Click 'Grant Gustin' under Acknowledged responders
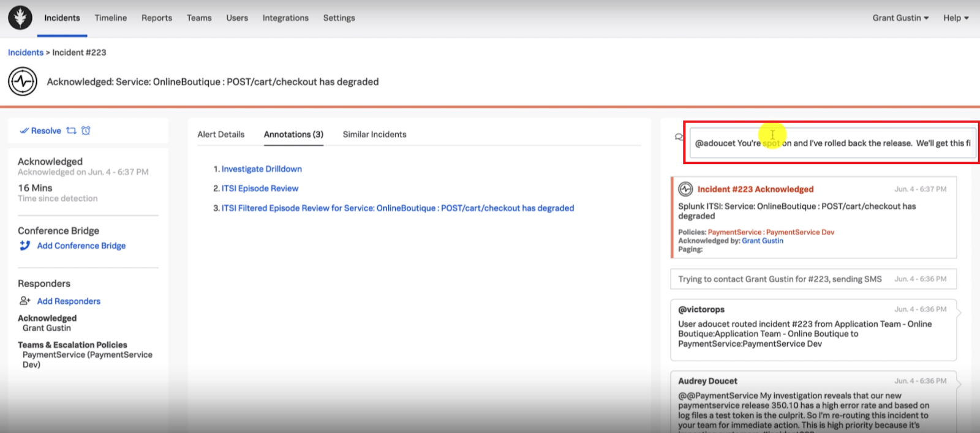The height and width of the screenshot is (433, 980). pyautogui.click(x=47, y=328)
